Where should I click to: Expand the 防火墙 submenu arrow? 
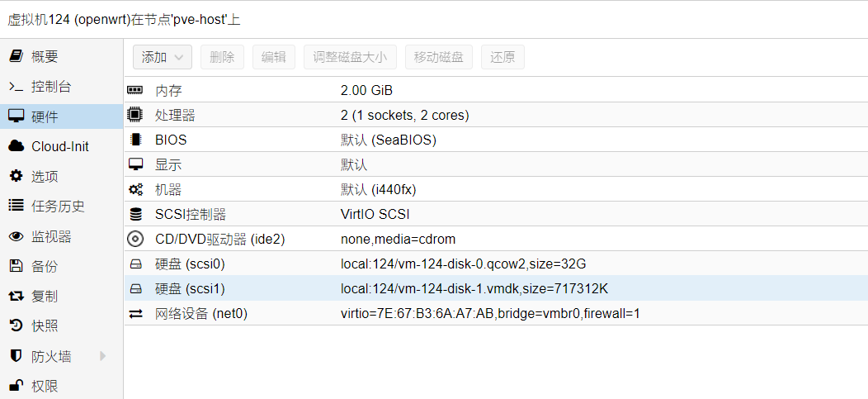coord(103,356)
